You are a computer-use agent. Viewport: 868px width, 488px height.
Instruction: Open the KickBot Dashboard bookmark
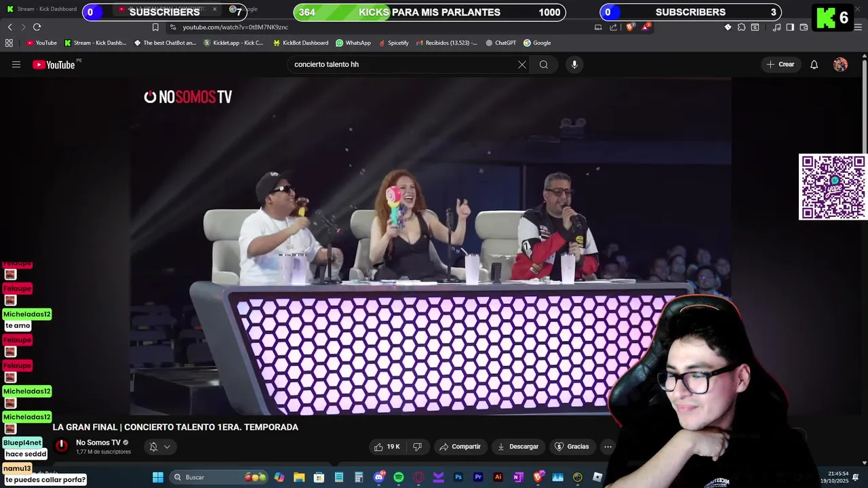click(300, 43)
